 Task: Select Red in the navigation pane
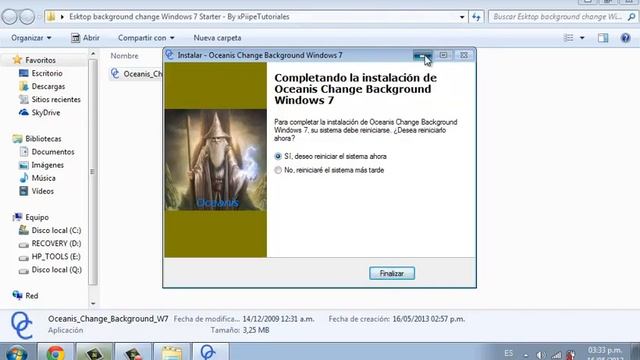point(26,296)
